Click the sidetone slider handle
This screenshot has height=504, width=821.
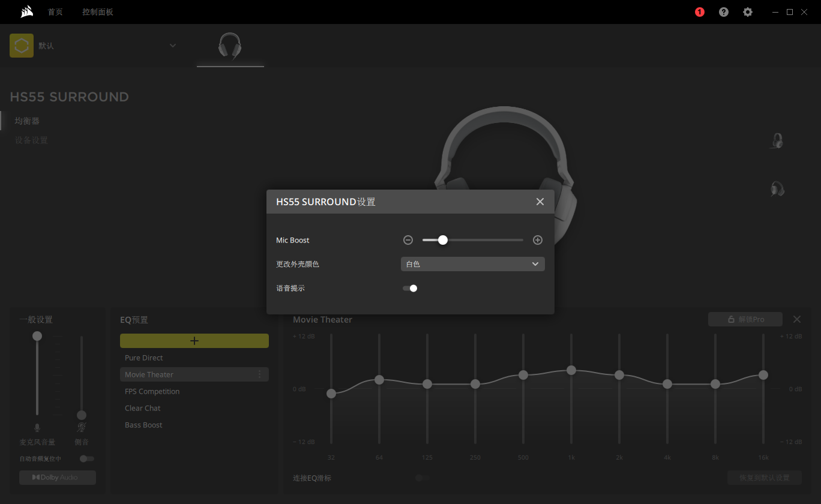[82, 415]
